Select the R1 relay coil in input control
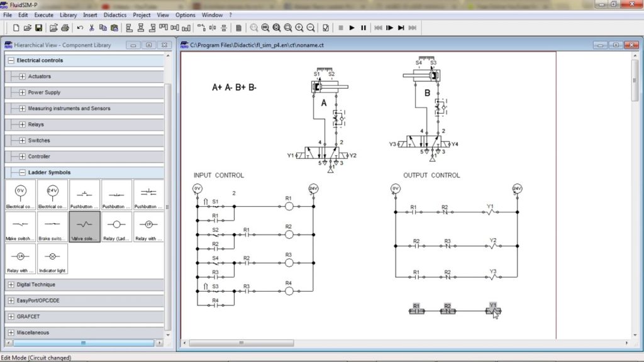Image resolution: width=644 pixels, height=362 pixels. click(289, 206)
